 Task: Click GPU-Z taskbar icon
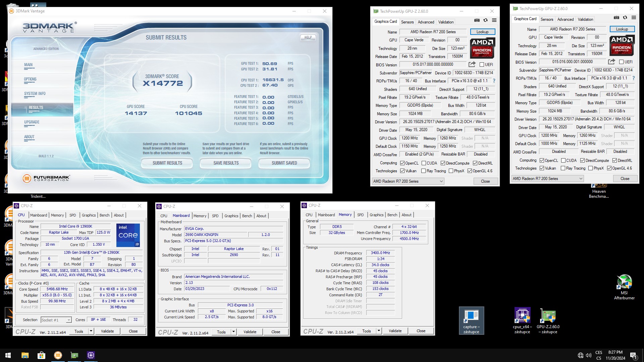point(74,355)
